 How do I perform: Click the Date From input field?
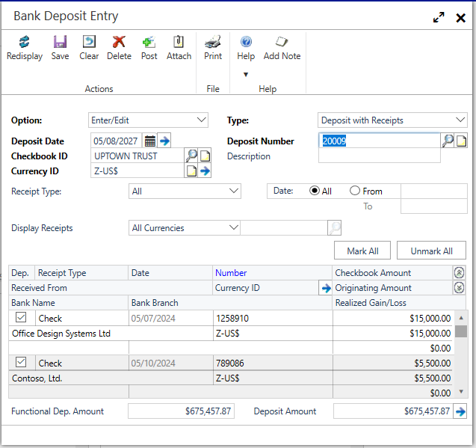[434, 191]
